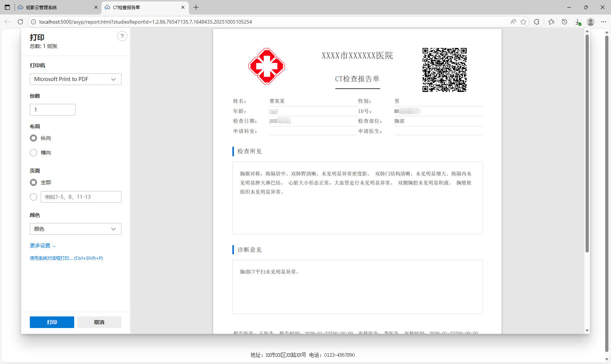Open the tab actions menu icon
This screenshot has width=611, height=364.
coord(7,7)
